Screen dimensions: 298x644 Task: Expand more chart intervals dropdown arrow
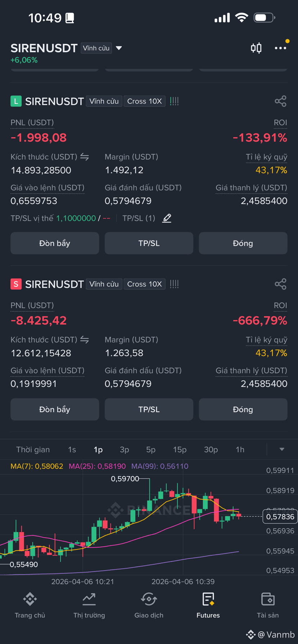[x=282, y=449]
